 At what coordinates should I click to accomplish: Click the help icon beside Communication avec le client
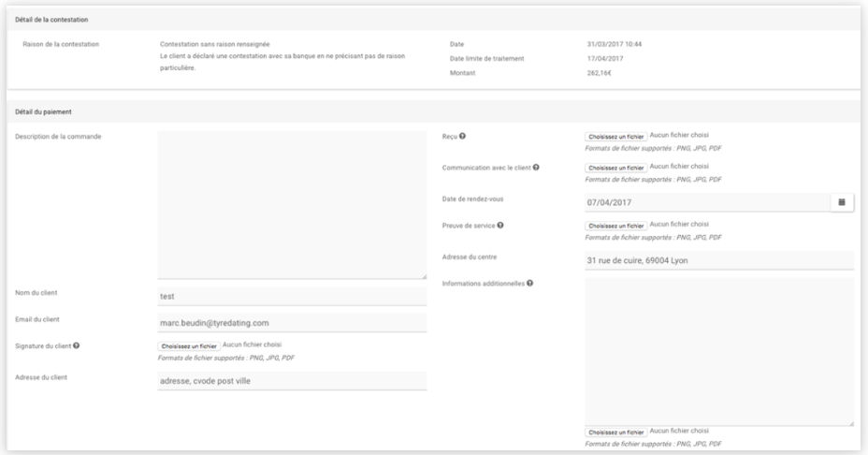point(536,168)
